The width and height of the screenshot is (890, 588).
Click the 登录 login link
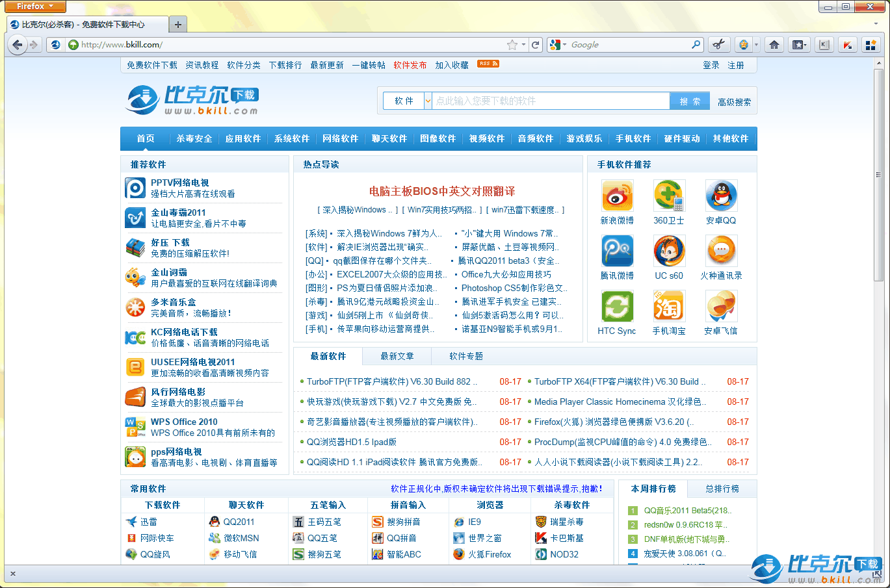pyautogui.click(x=711, y=65)
